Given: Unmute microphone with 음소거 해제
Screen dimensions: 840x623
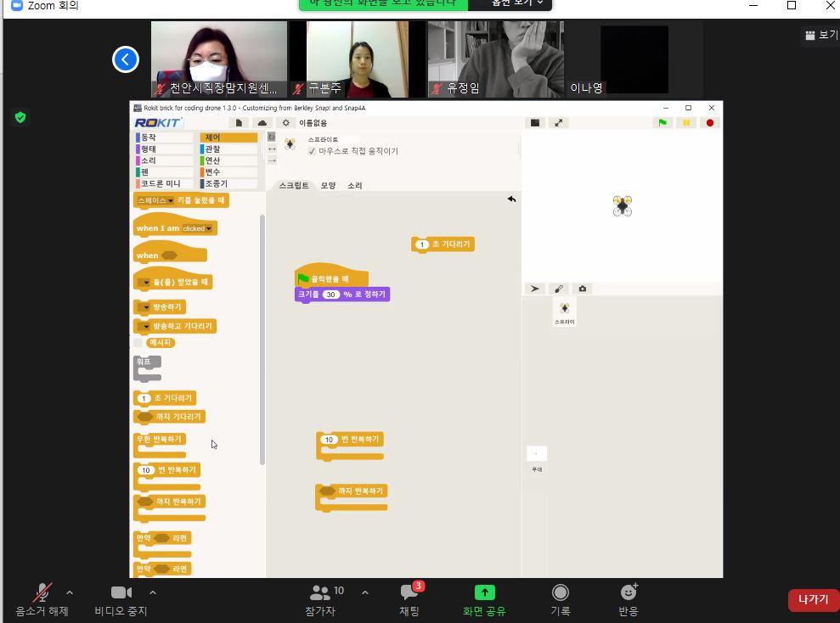Looking at the screenshot, I should pyautogui.click(x=42, y=599).
